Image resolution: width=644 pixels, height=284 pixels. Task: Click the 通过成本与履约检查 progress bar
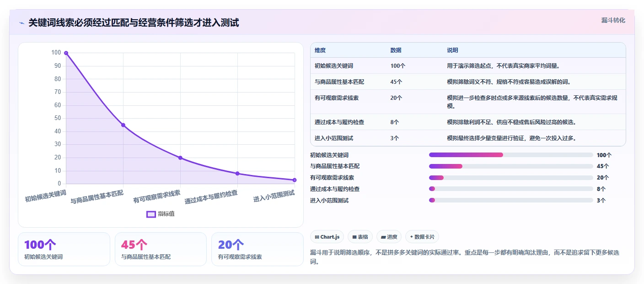tap(511, 189)
